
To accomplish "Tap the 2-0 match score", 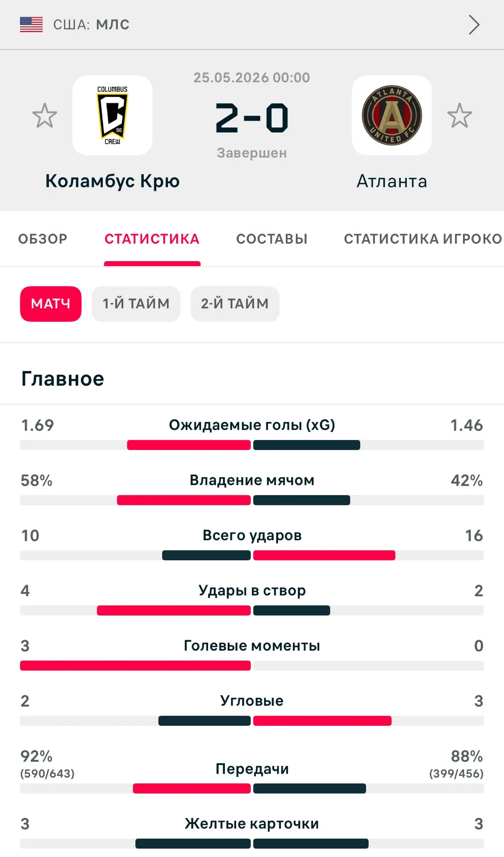I will pyautogui.click(x=252, y=118).
